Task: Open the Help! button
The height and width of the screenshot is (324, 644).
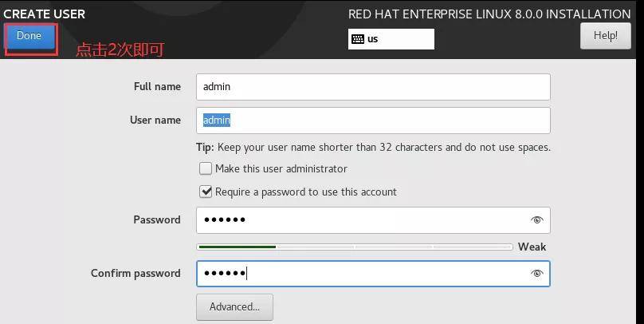Action: (x=606, y=36)
